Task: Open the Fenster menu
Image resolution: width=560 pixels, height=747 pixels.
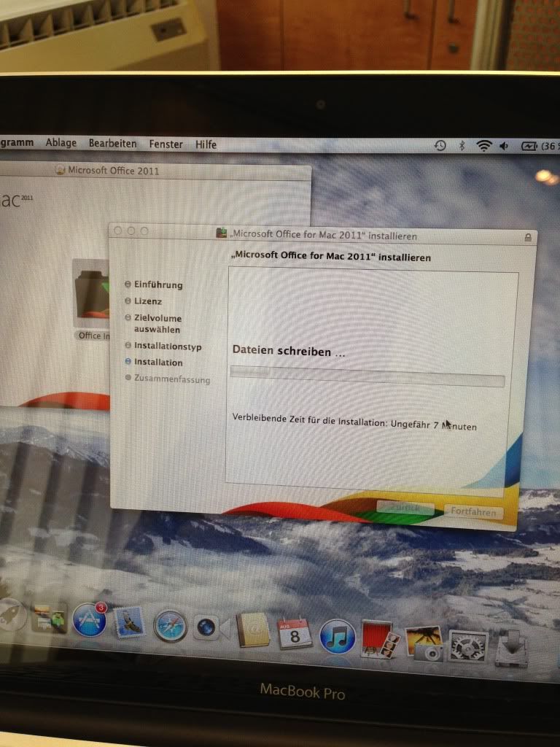Action: click(x=166, y=144)
